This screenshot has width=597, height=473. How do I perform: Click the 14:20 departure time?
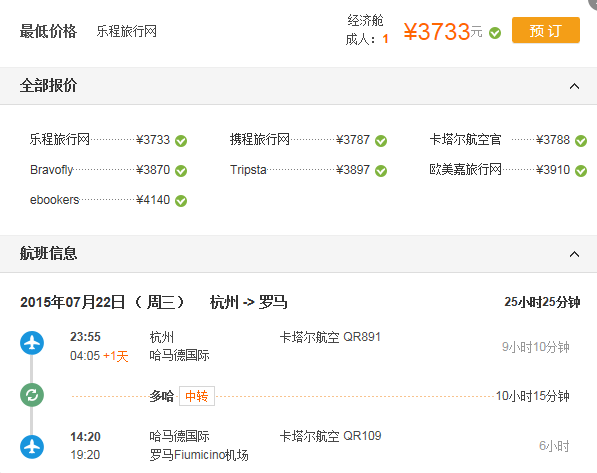pyautogui.click(x=85, y=436)
